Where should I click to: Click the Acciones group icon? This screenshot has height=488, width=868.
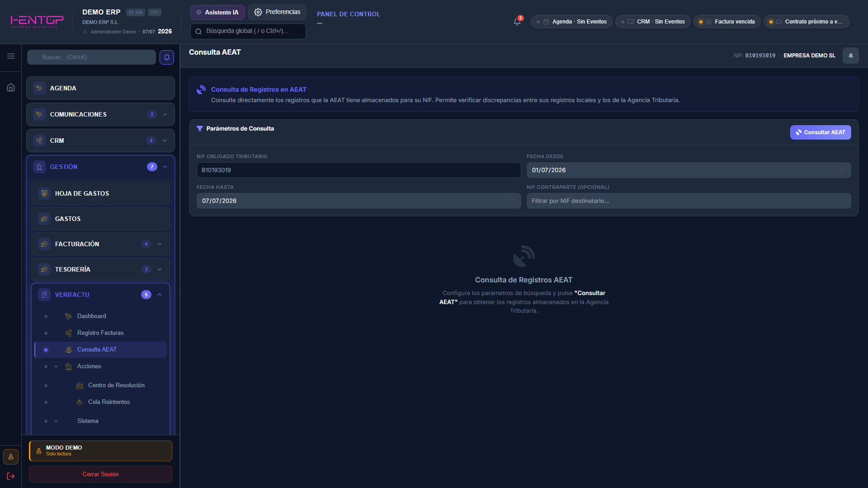coord(69,366)
